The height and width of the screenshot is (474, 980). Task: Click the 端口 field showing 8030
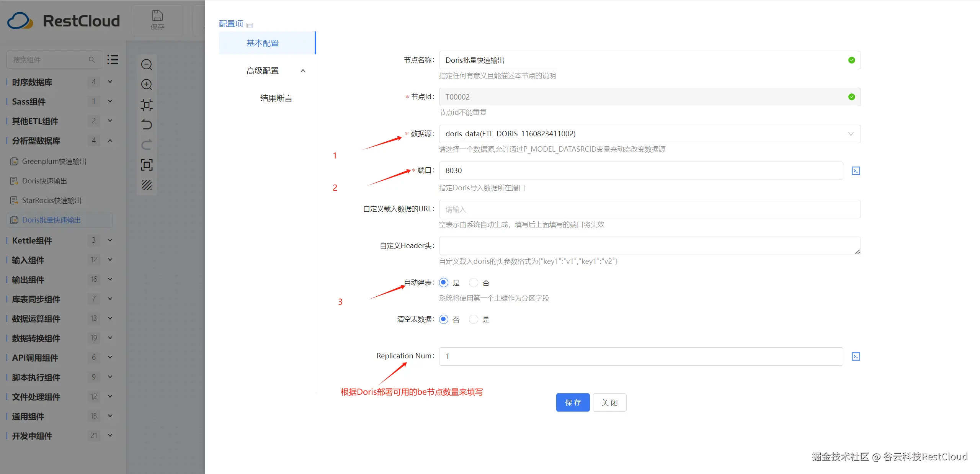641,171
